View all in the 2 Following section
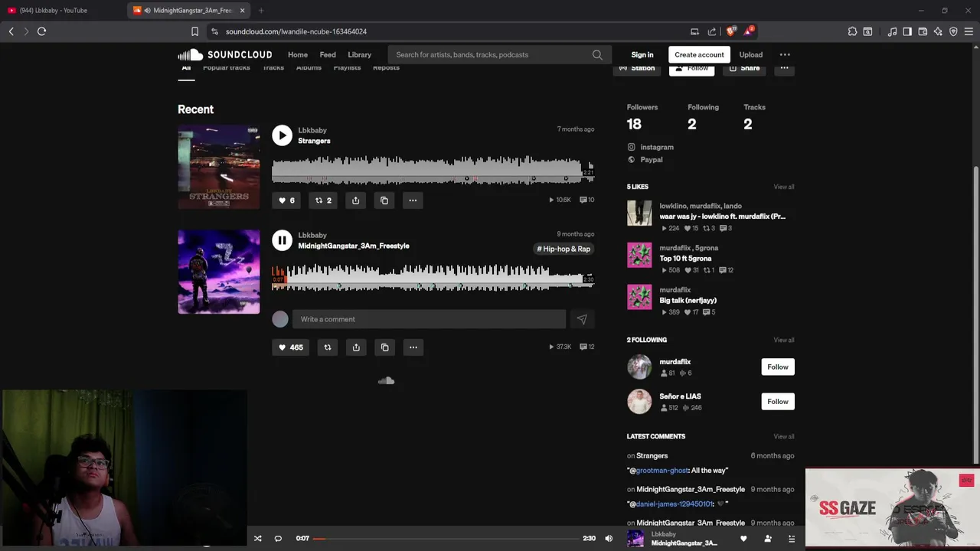 point(783,340)
